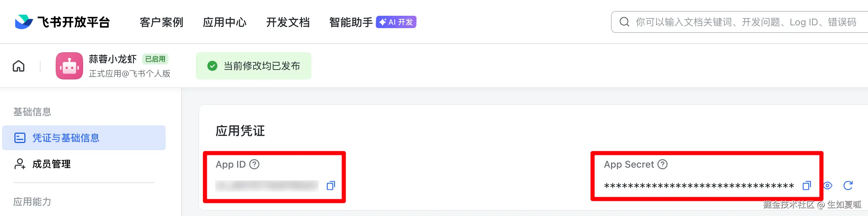Click the 当前修改均已发布 status banner
Screen dimensions: 868x216
[254, 66]
